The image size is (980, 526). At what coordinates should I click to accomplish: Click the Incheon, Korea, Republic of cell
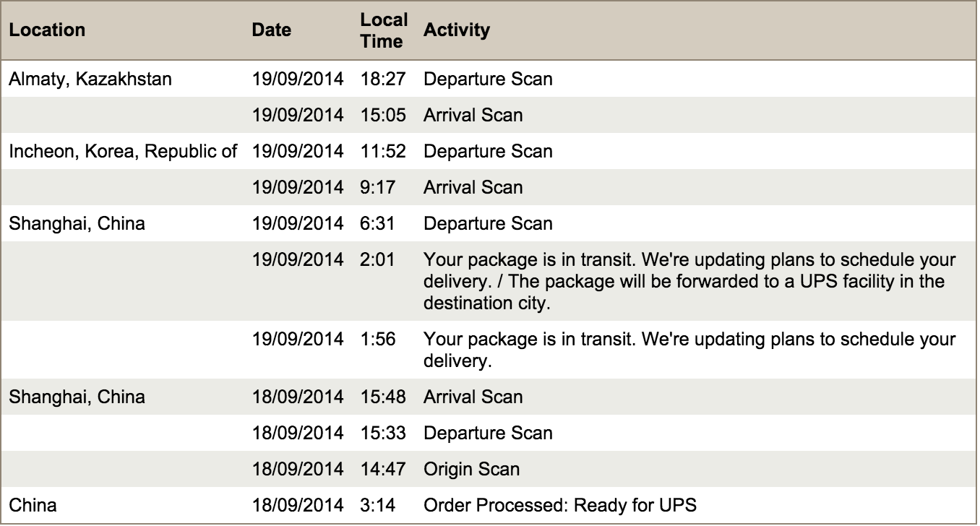pyautogui.click(x=123, y=151)
